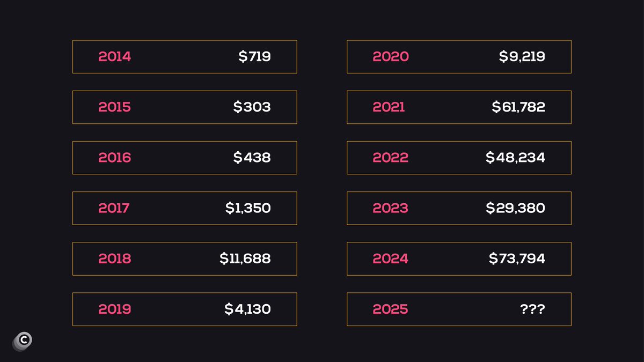Viewport: 644px width, 362px height.
Task: Click the $4,130 price value
Action: point(248,309)
